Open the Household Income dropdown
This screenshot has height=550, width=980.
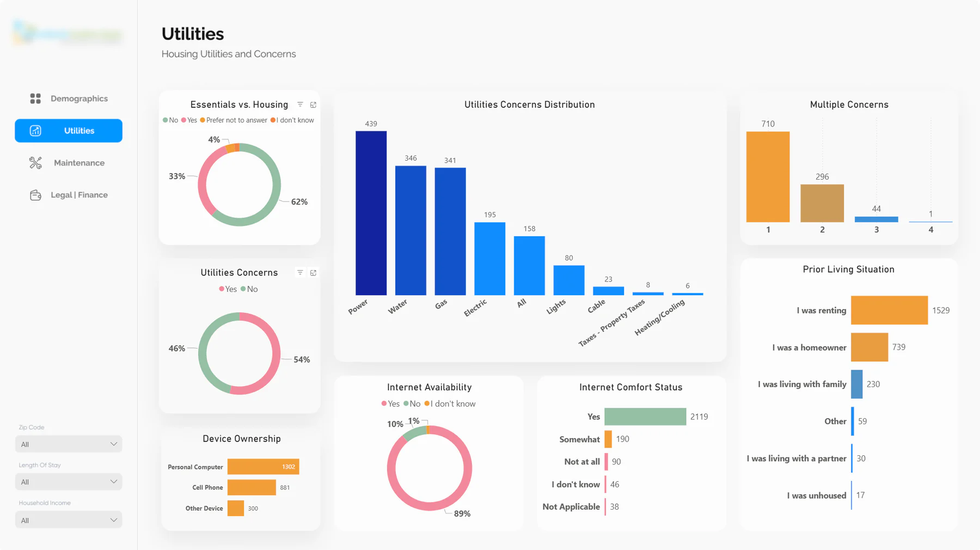point(69,520)
